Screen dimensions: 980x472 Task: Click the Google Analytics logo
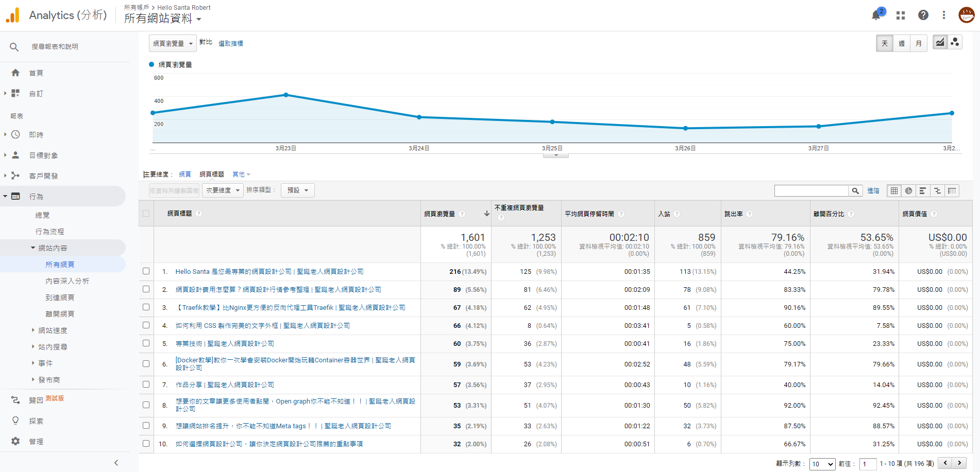click(x=12, y=15)
